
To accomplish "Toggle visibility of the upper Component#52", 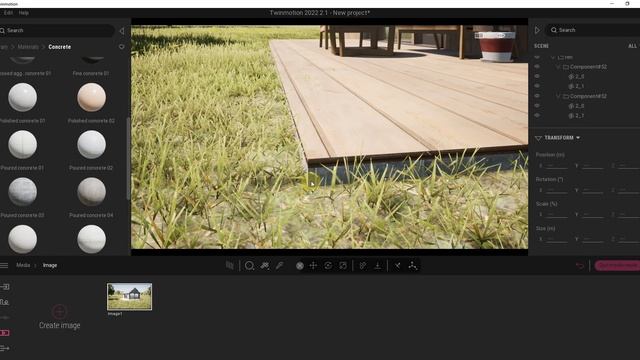I will pos(537,67).
